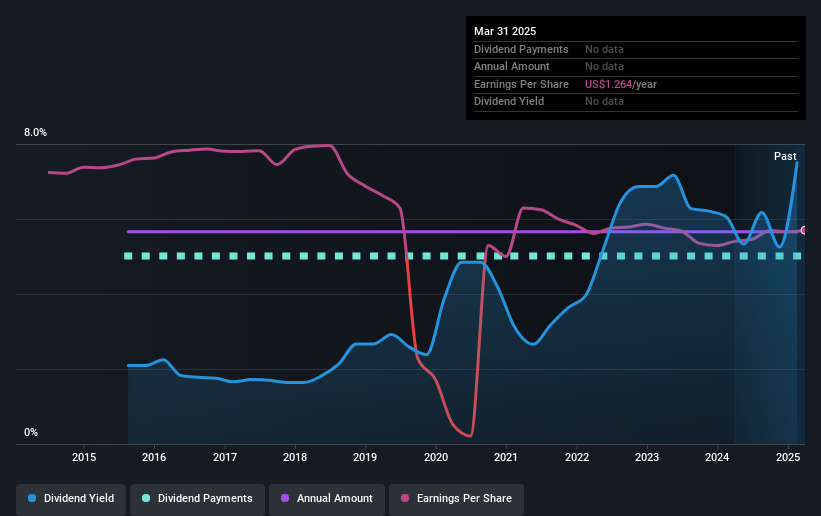Click the 2024 x-axis label

717,457
